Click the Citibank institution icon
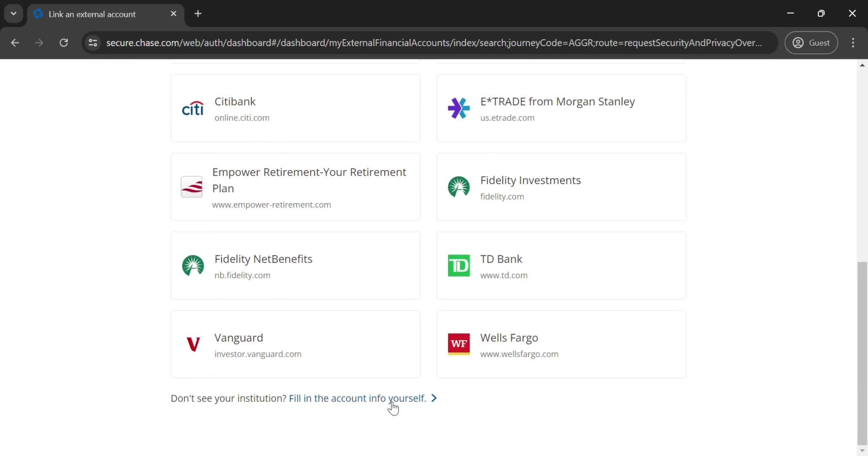The height and width of the screenshot is (456, 868). pyautogui.click(x=193, y=108)
